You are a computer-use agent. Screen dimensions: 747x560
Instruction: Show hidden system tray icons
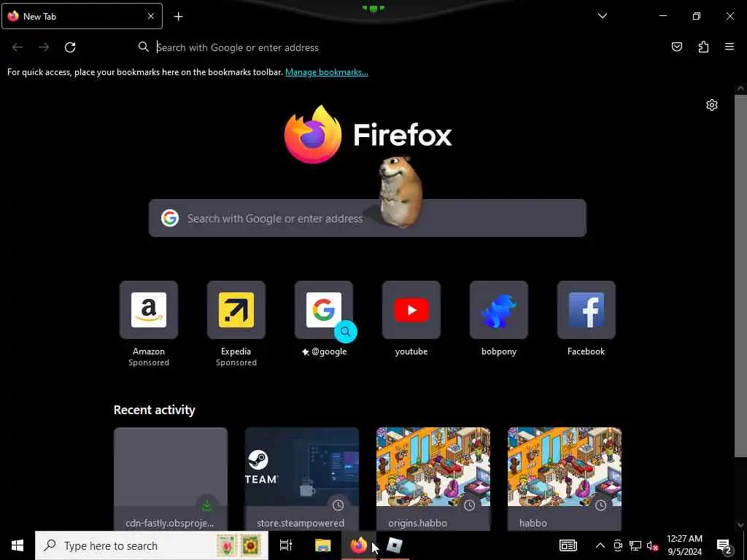600,545
